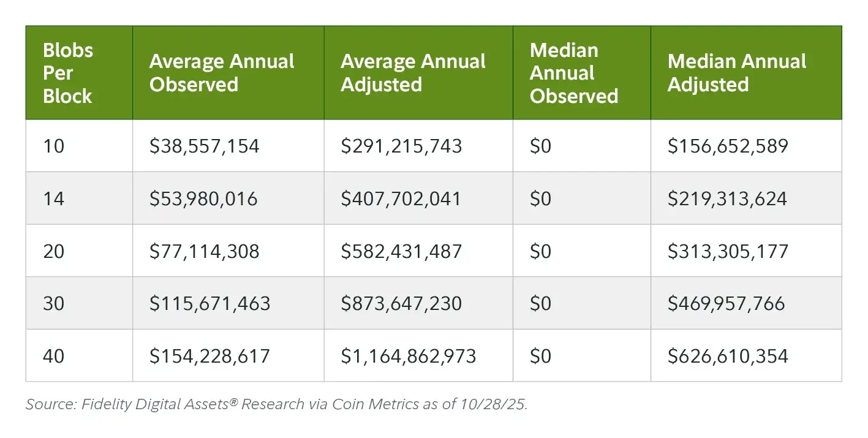Select the 14 blobs per block cell
This screenshot has width=868, height=438.
pyautogui.click(x=54, y=199)
